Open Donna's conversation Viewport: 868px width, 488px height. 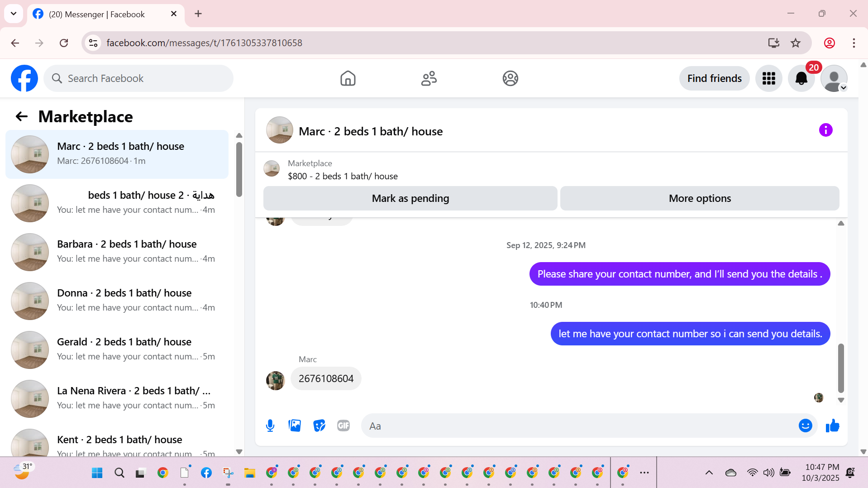pyautogui.click(x=117, y=301)
